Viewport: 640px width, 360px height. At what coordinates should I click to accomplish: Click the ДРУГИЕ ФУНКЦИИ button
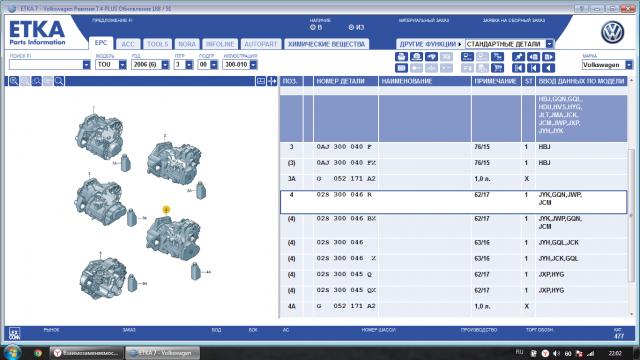tap(430, 44)
